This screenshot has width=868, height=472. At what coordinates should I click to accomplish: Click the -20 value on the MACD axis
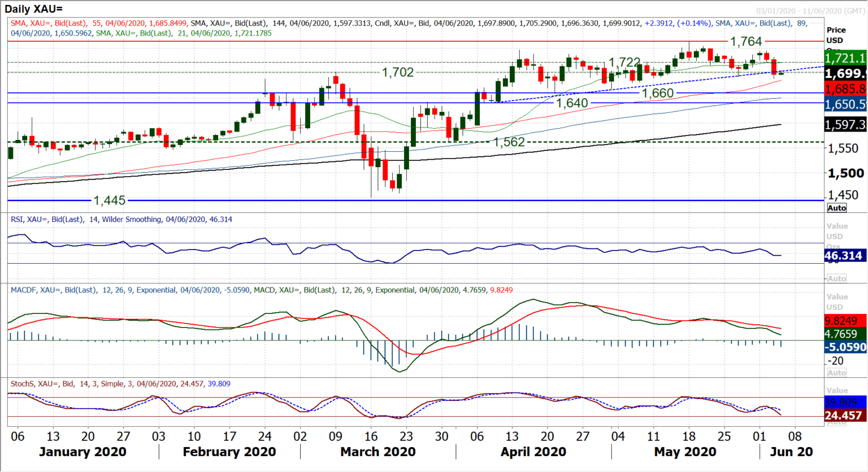(836, 361)
